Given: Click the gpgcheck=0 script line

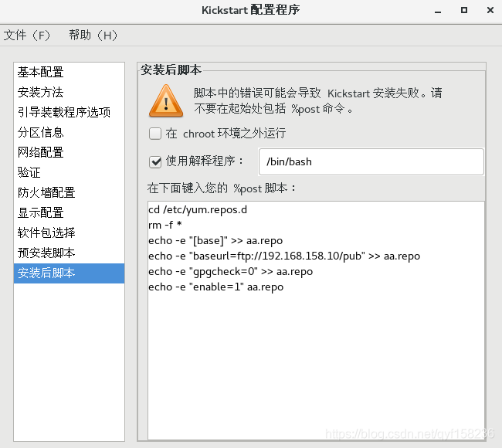Looking at the screenshot, I should tap(230, 271).
